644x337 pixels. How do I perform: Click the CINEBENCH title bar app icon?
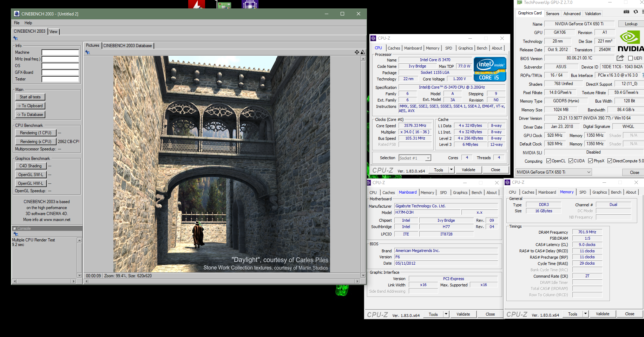[x=17, y=14]
